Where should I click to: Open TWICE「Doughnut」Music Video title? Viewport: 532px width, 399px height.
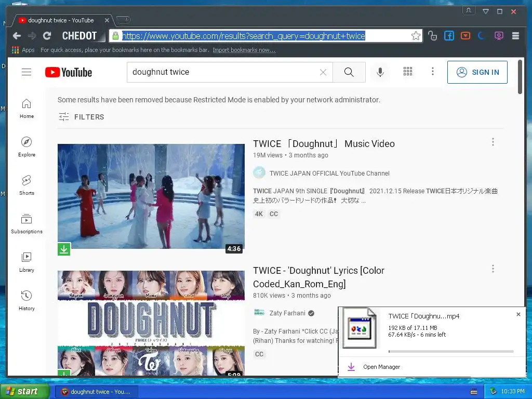(x=324, y=144)
